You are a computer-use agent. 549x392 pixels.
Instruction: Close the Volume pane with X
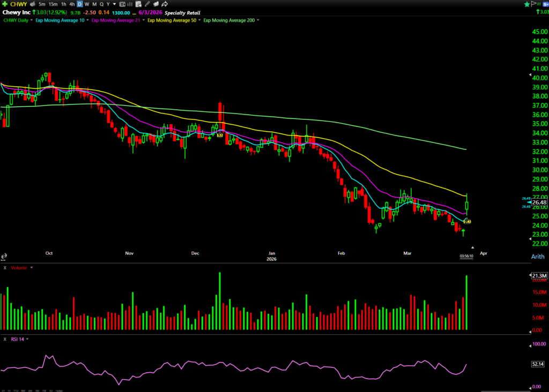click(x=5, y=267)
